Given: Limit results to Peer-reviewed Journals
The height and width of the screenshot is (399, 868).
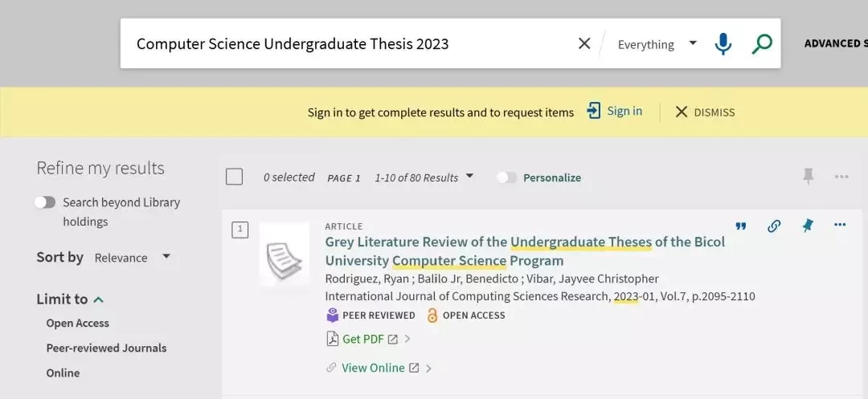Looking at the screenshot, I should pos(106,348).
